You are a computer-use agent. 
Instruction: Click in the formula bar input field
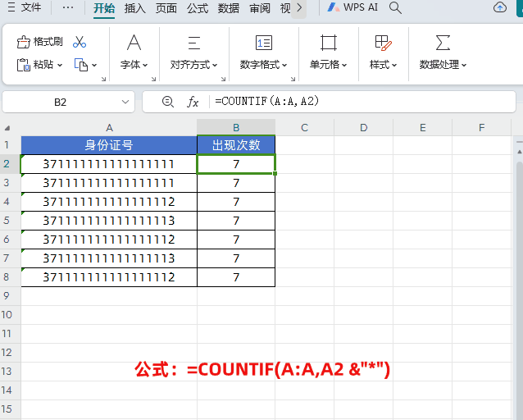(361, 102)
